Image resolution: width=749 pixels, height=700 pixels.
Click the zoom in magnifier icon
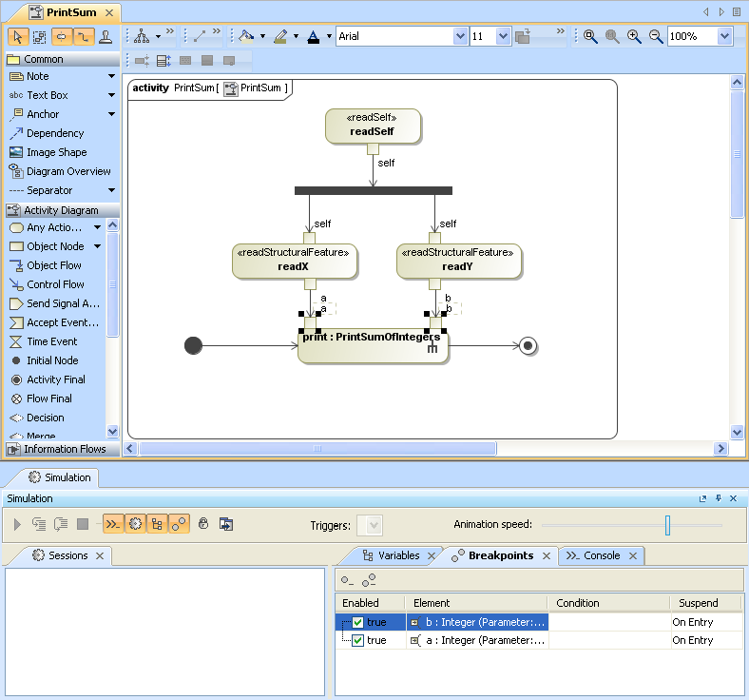634,36
